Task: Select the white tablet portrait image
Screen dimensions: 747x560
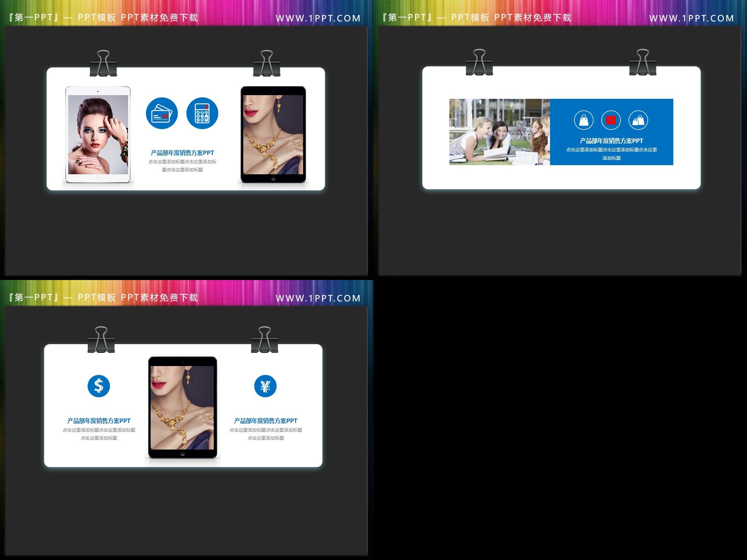Action: [98, 135]
